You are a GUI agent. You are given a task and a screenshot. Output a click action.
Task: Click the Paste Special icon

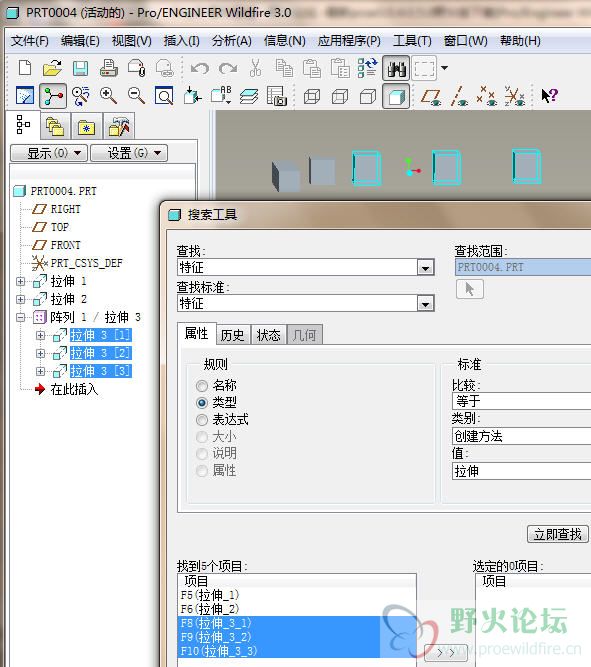coord(340,68)
